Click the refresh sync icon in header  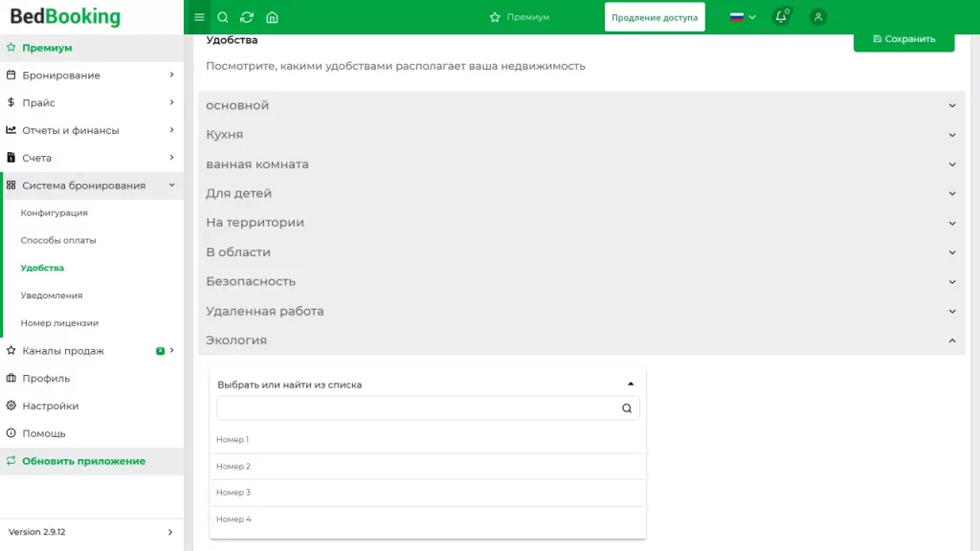pyautogui.click(x=248, y=17)
